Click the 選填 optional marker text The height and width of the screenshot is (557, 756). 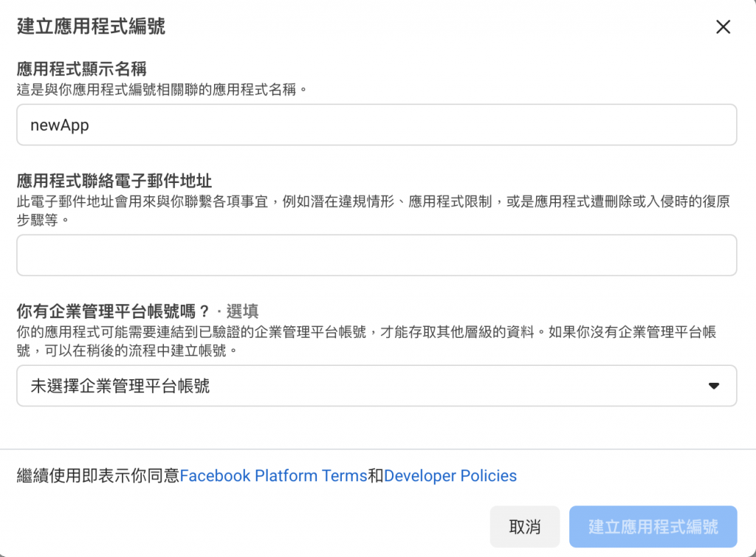pyautogui.click(x=242, y=311)
